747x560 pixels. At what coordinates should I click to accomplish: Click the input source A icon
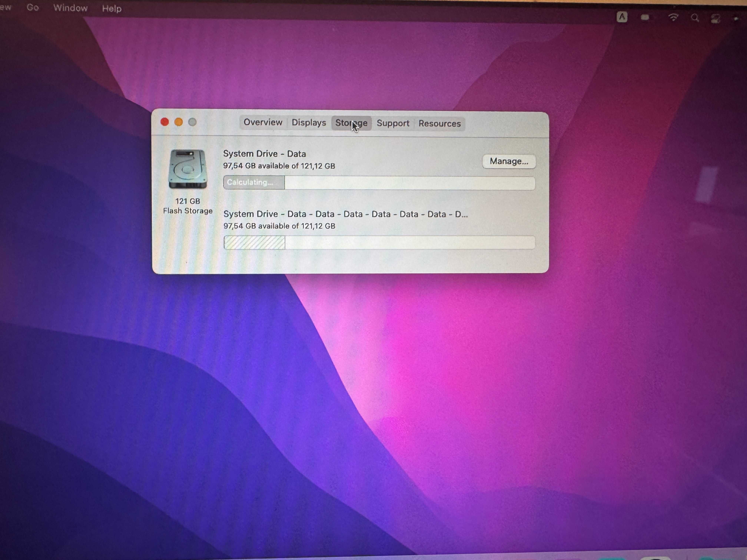pos(622,17)
